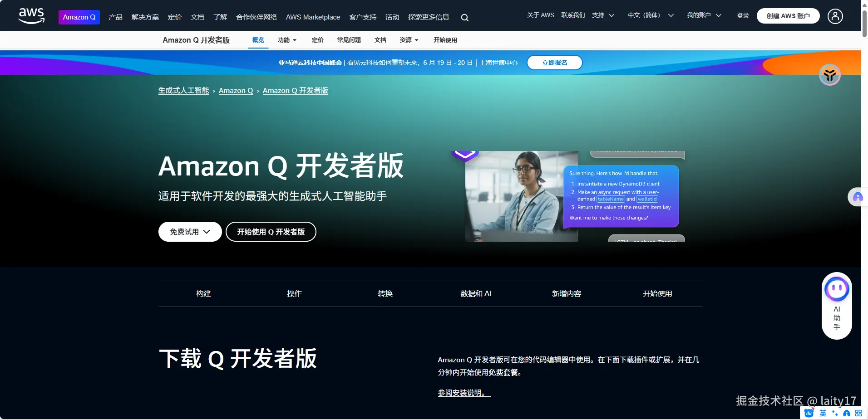Open the search magnifier icon
Screen dimensions: 868x419
click(x=464, y=18)
